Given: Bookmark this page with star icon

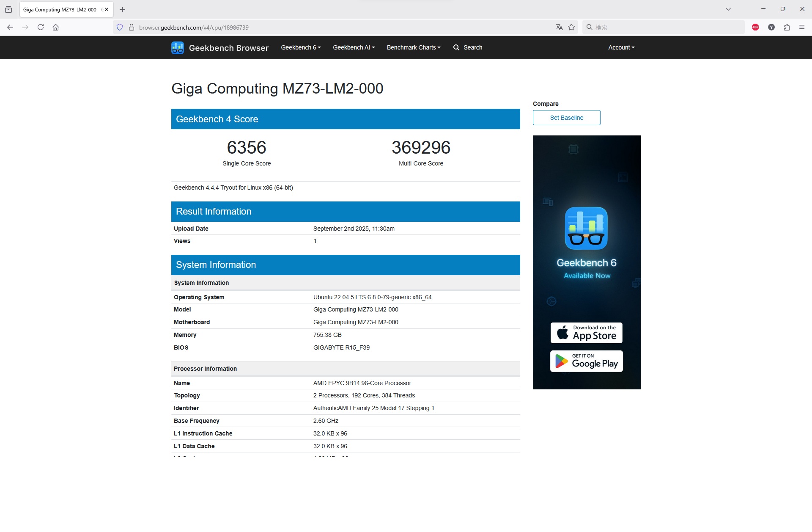Looking at the screenshot, I should pyautogui.click(x=571, y=27).
